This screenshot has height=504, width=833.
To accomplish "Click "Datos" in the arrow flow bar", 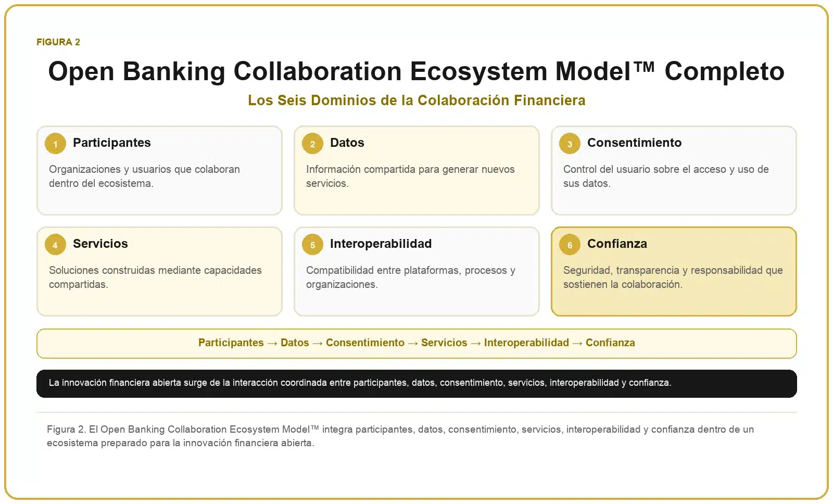I will [x=295, y=343].
